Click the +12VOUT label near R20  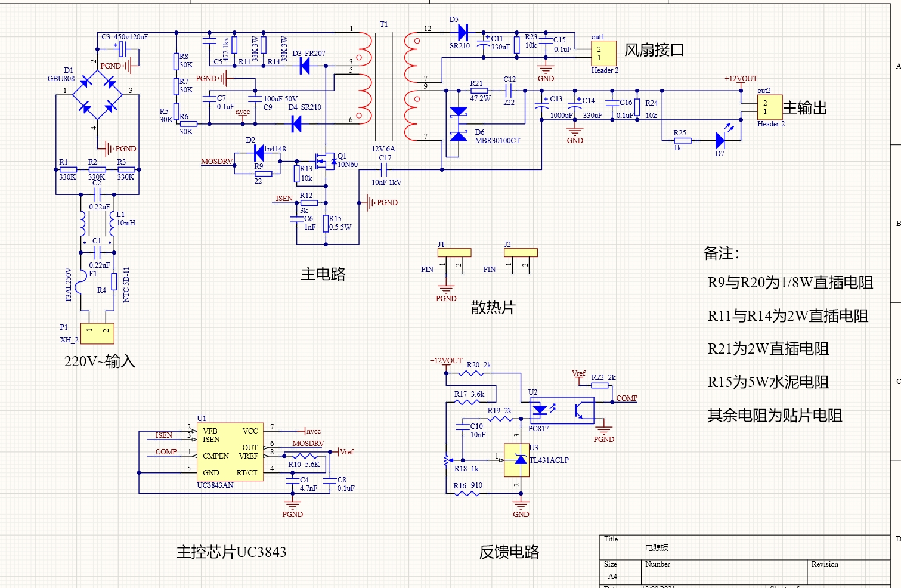pos(446,361)
